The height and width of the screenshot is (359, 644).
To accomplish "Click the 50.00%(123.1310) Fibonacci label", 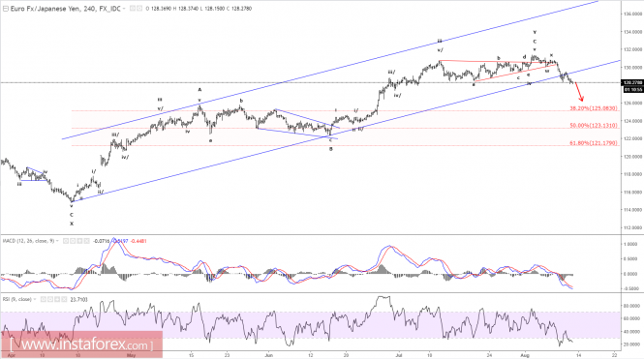I will (x=594, y=126).
